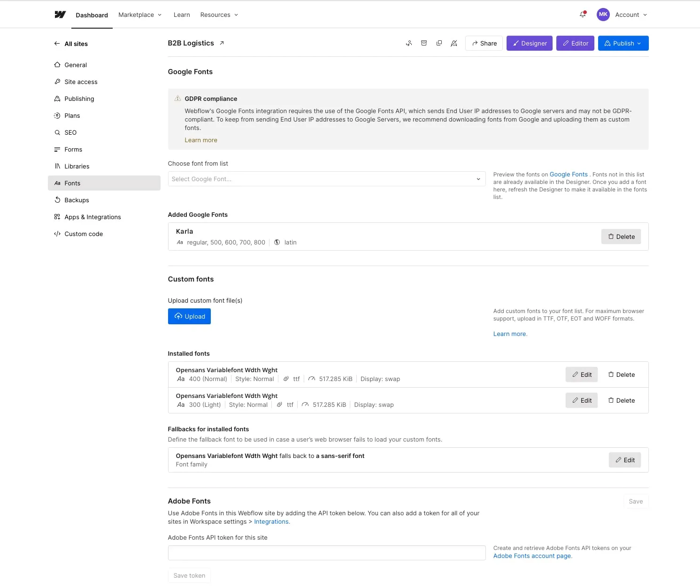
Task: Edit the Opensans fallback font
Action: click(625, 460)
